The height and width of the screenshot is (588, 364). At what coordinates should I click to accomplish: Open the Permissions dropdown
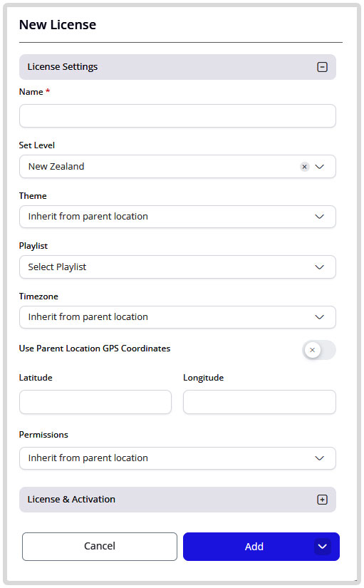point(177,458)
